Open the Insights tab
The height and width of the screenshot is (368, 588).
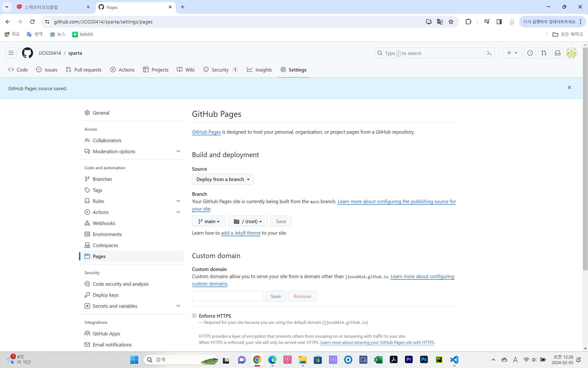point(259,70)
